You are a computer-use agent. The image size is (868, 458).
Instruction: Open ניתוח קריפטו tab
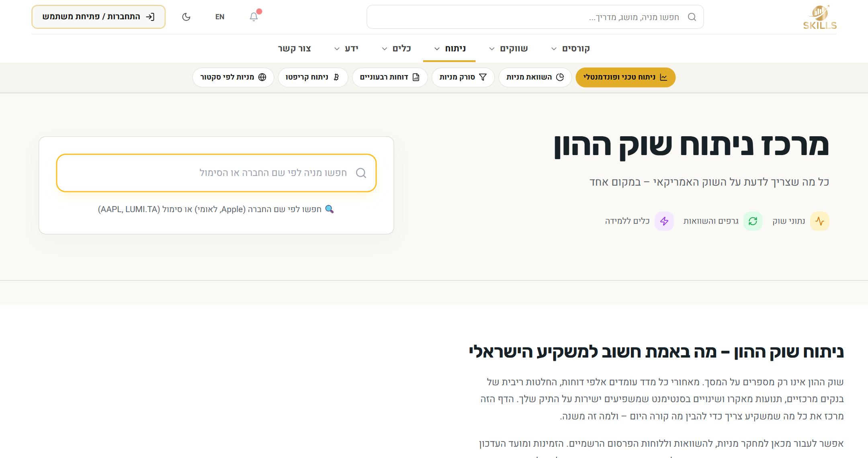[313, 77]
